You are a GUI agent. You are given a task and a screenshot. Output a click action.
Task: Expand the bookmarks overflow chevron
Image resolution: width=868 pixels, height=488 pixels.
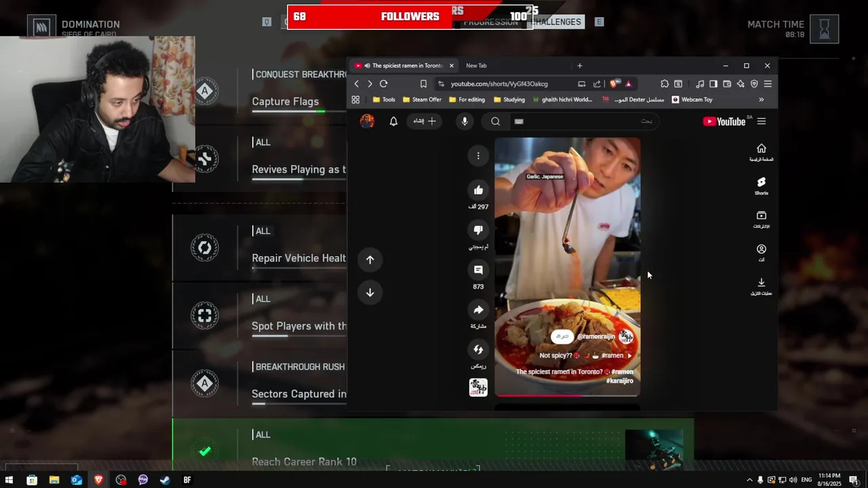[x=761, y=100]
